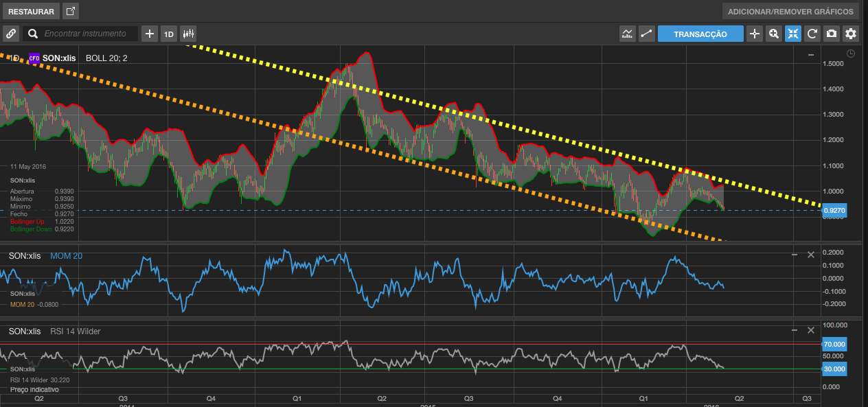
Task: Open chart in a new pop-out window
Action: click(71, 11)
